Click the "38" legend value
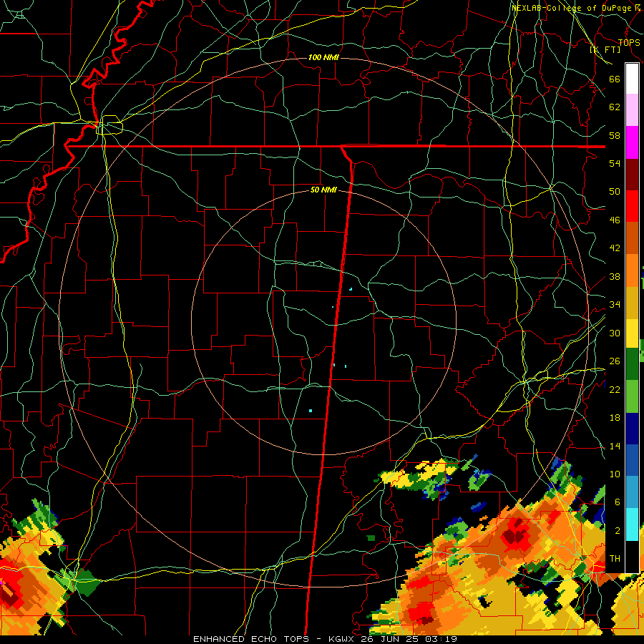The width and height of the screenshot is (644, 644). pos(615,276)
